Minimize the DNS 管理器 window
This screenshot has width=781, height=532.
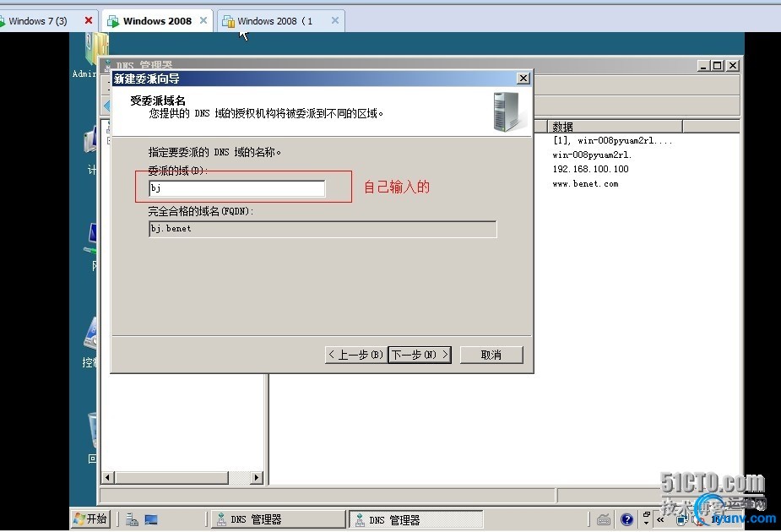(703, 65)
